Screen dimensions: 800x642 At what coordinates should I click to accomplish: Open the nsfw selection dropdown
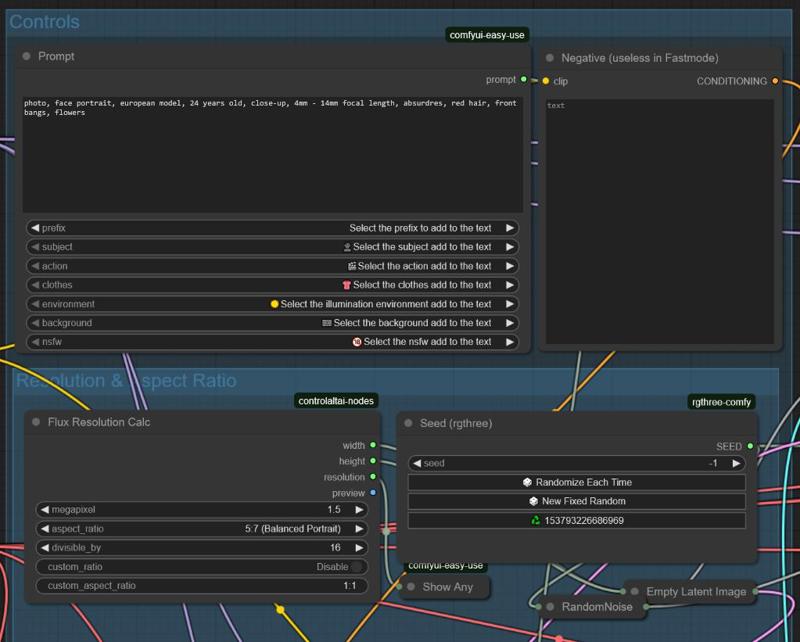(x=272, y=342)
